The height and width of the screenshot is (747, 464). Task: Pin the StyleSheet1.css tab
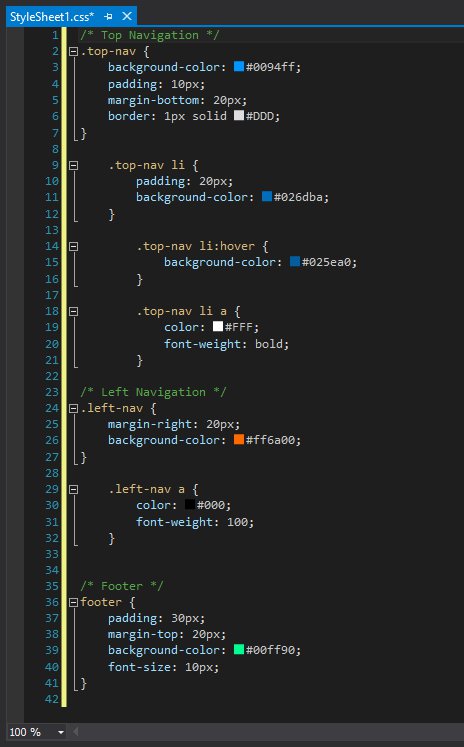tap(109, 17)
